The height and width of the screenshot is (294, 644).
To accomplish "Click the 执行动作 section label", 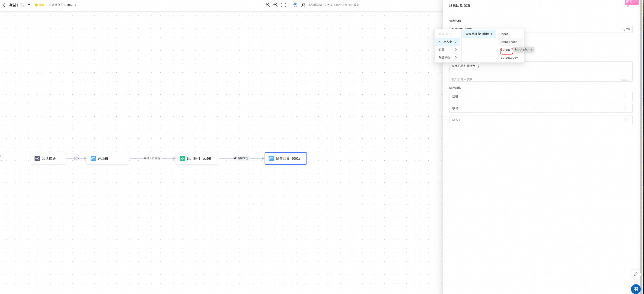I will (x=455, y=88).
